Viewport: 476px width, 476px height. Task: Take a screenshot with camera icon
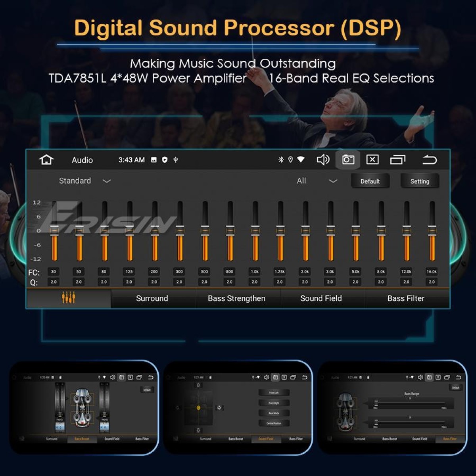[348, 160]
